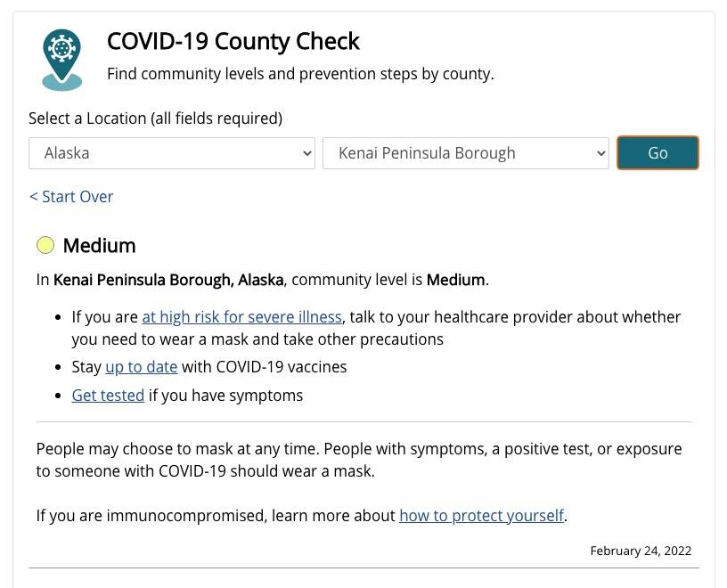Viewport: 727px width, 588px height.
Task: Open the Get tested link
Action: click(108, 396)
